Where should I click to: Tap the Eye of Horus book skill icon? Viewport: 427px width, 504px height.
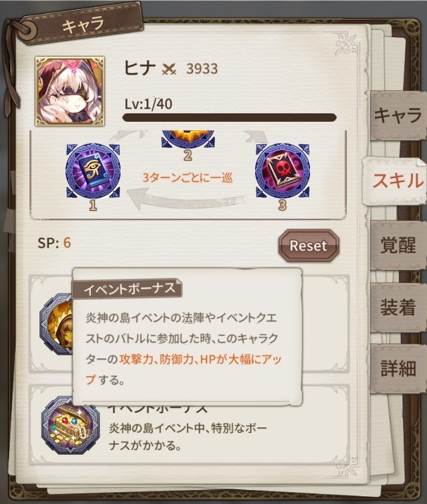click(93, 170)
